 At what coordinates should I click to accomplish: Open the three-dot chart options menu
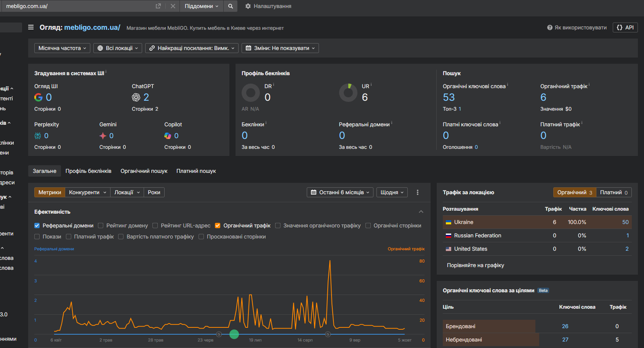pos(418,192)
